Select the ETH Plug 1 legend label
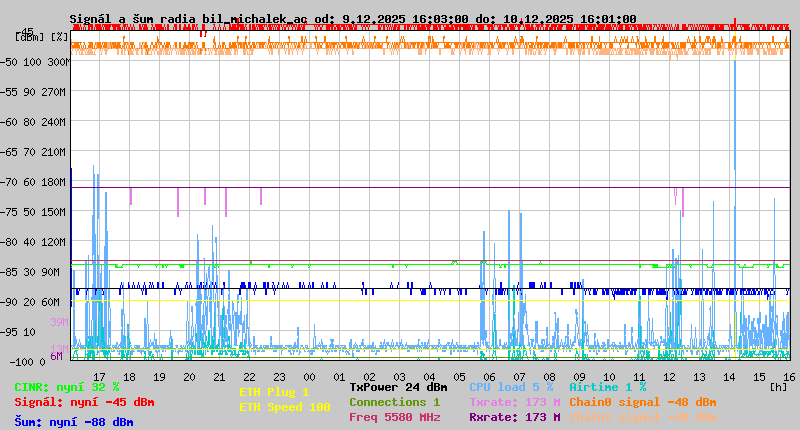Screen dimensions: 800x430 [x=274, y=392]
